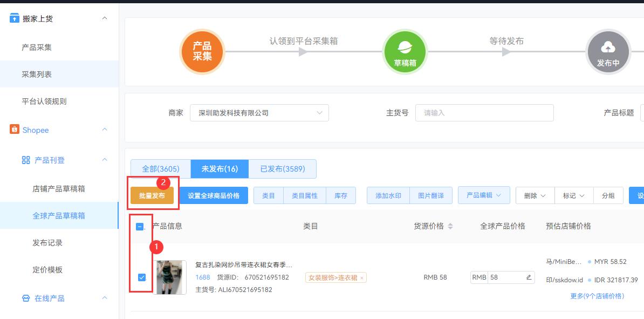Uncheck the dress product row checkbox
Image resolution: width=644 pixels, height=319 pixels.
140,277
